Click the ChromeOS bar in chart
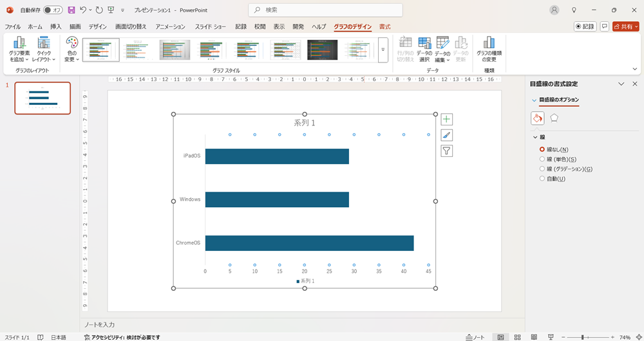 pos(309,243)
